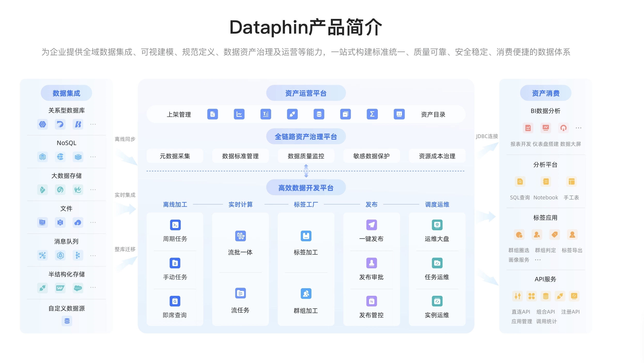The image size is (644, 363).
Task: Expand more options after NoSQL icons
Action: pyautogui.click(x=93, y=157)
